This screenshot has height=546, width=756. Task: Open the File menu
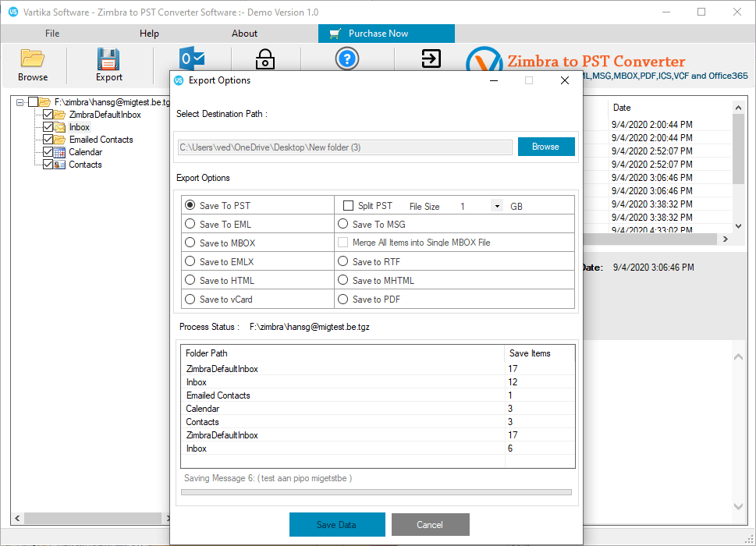52,34
